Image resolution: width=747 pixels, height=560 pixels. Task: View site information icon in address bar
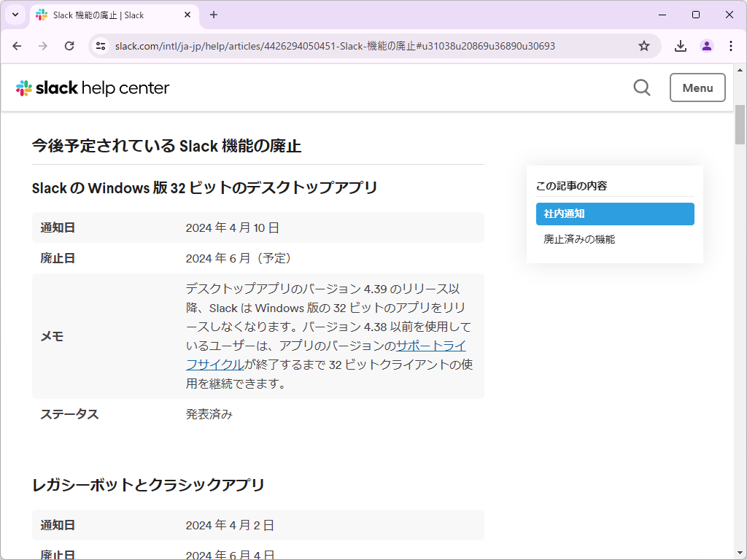tap(101, 46)
